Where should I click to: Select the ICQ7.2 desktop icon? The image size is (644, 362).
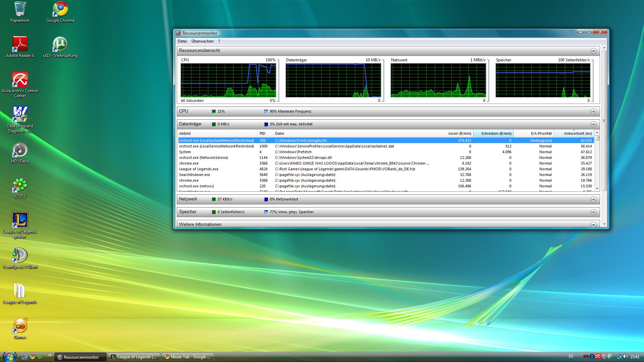[x=20, y=188]
